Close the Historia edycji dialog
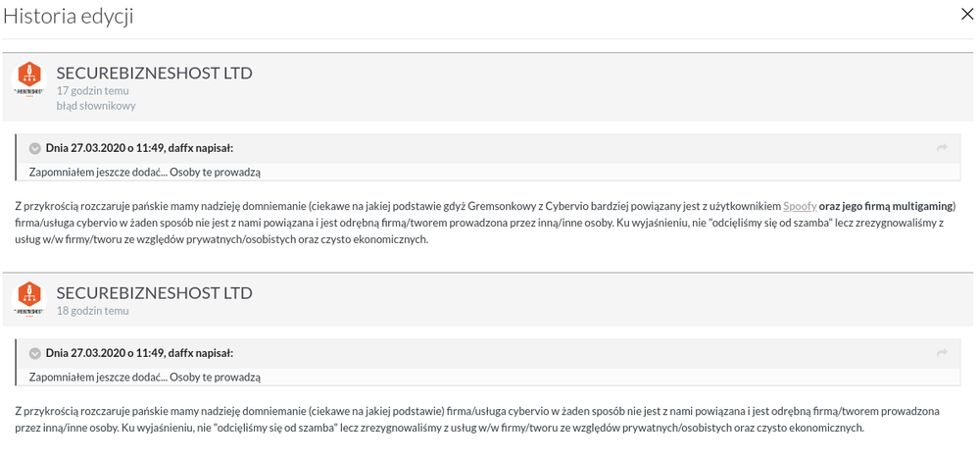980x459 pixels. [x=965, y=14]
